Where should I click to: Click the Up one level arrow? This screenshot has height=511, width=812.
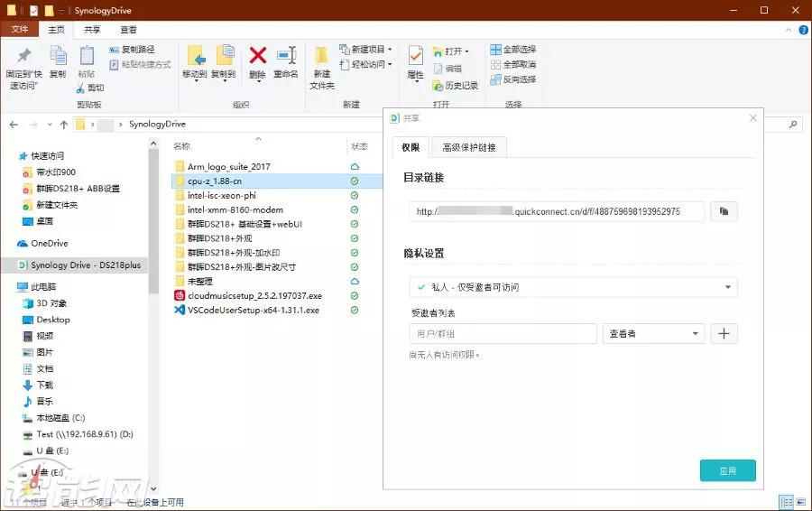pos(64,125)
